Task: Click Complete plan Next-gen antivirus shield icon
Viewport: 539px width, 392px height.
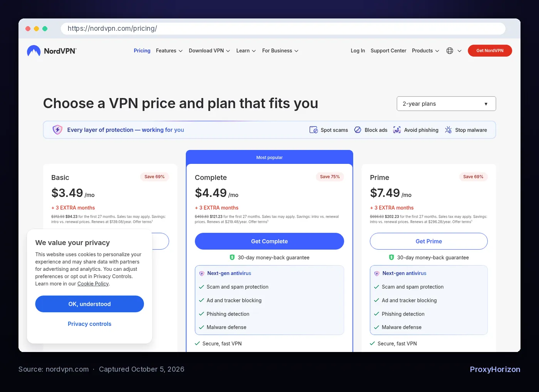Action: click(202, 274)
